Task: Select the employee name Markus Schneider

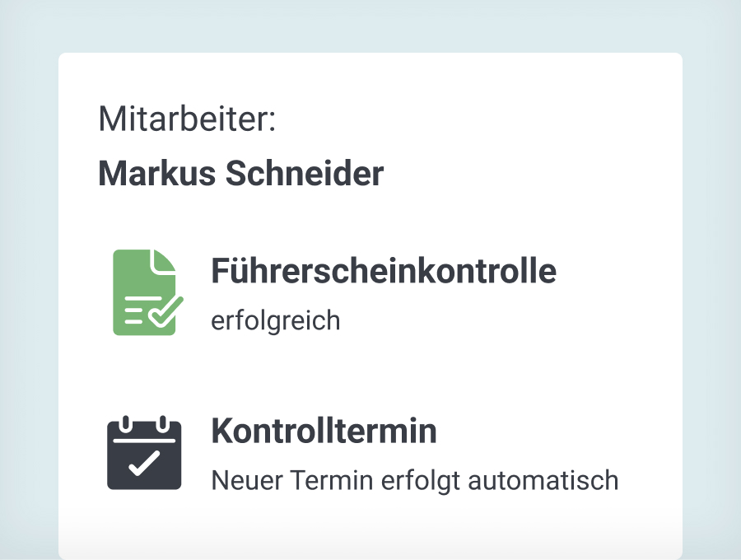Action: pos(240,174)
